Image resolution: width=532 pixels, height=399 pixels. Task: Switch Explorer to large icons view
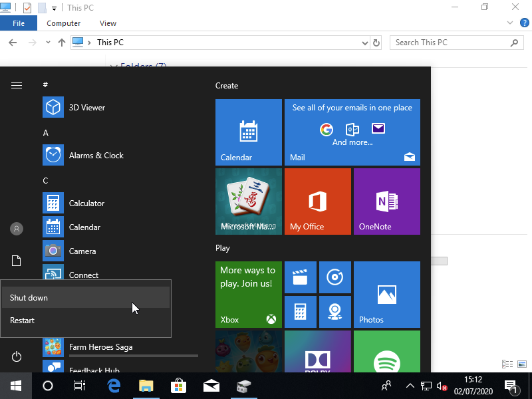tap(522, 364)
